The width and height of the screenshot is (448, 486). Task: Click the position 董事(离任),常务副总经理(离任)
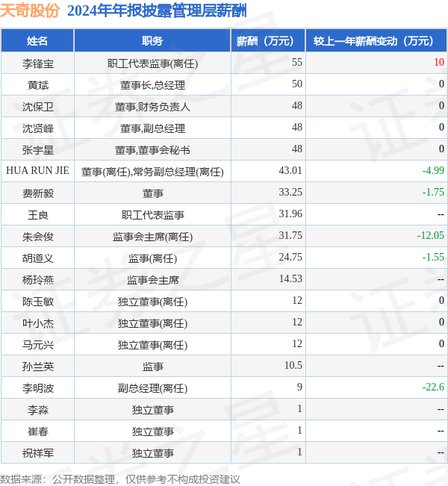click(x=152, y=172)
